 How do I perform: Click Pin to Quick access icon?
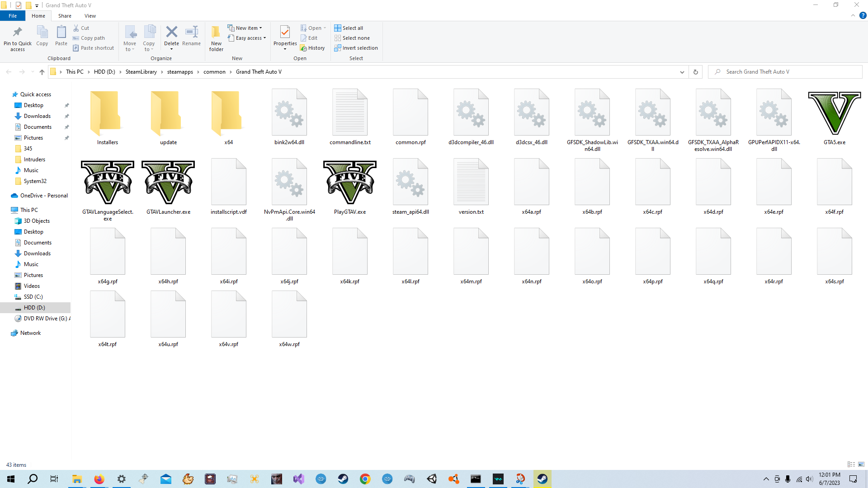[18, 33]
